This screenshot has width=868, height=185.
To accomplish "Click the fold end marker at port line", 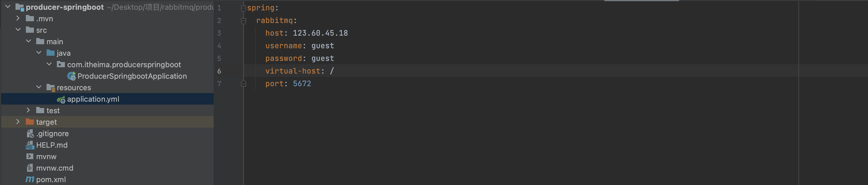I will click(x=243, y=84).
